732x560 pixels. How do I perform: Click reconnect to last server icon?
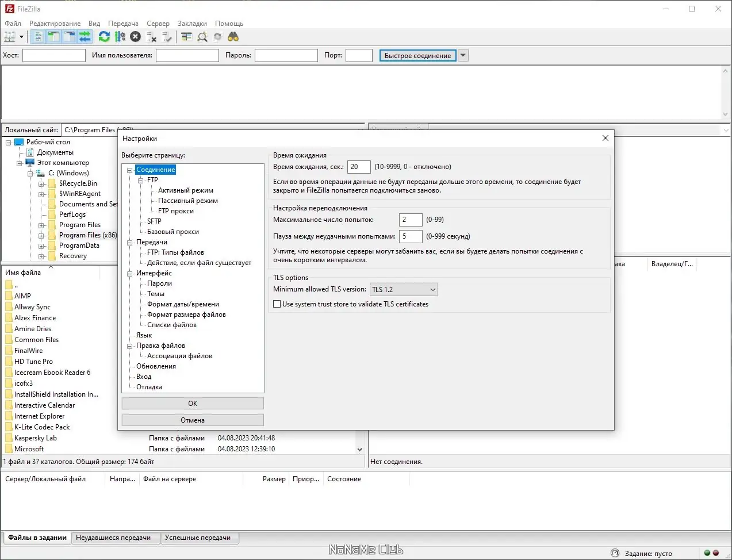pos(167,37)
